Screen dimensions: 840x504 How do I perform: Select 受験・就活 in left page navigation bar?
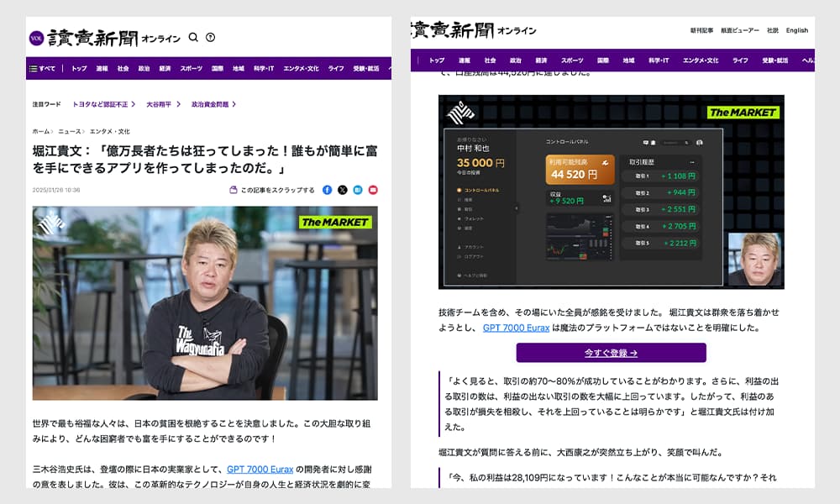pyautogui.click(x=366, y=69)
